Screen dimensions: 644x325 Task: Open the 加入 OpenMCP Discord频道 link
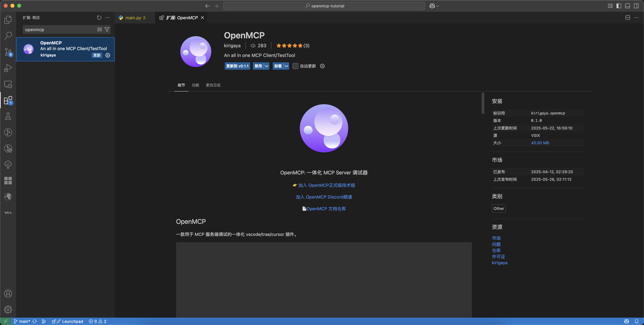point(324,197)
